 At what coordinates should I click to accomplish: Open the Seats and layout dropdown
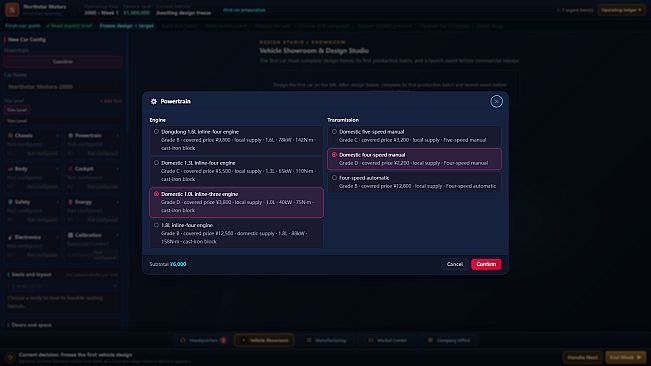pos(63,286)
